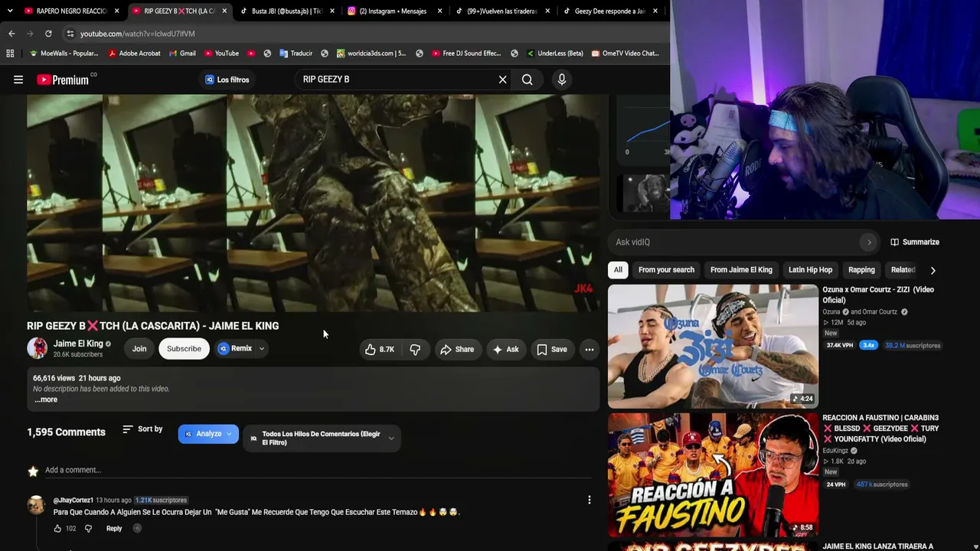Viewport: 980px width, 551px height.
Task: Open the Gmail bookmark
Action: (181, 54)
